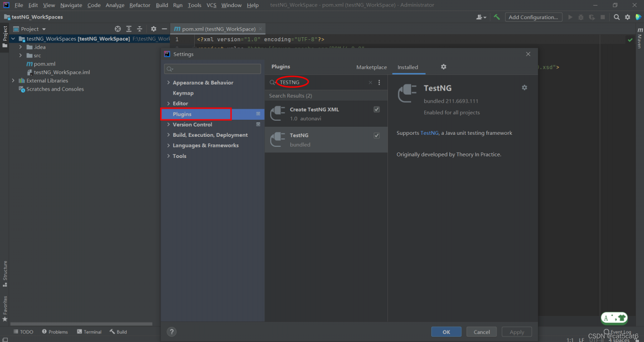The height and width of the screenshot is (342, 644).
Task: Click the Stop square icon in toolbar
Action: 603,17
